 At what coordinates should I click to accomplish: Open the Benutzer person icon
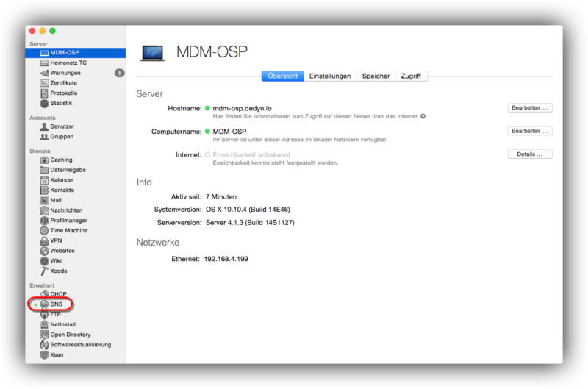pyautogui.click(x=44, y=126)
